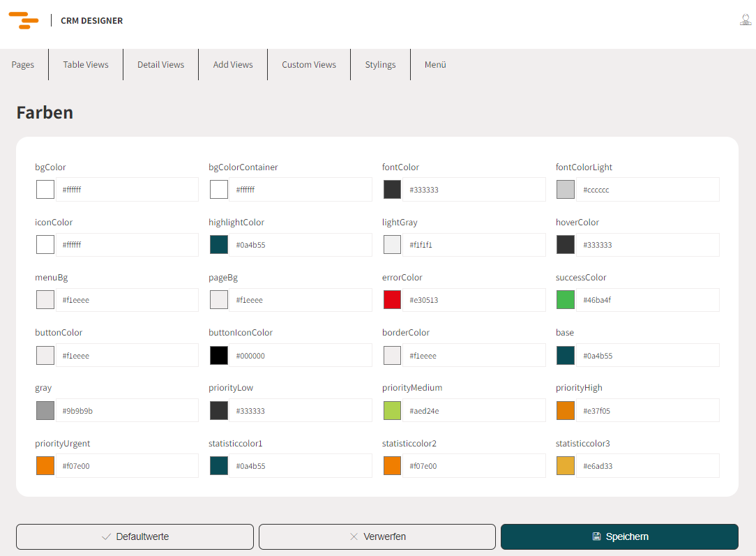756x556 pixels.
Task: Open the Pages tab
Action: (23, 65)
